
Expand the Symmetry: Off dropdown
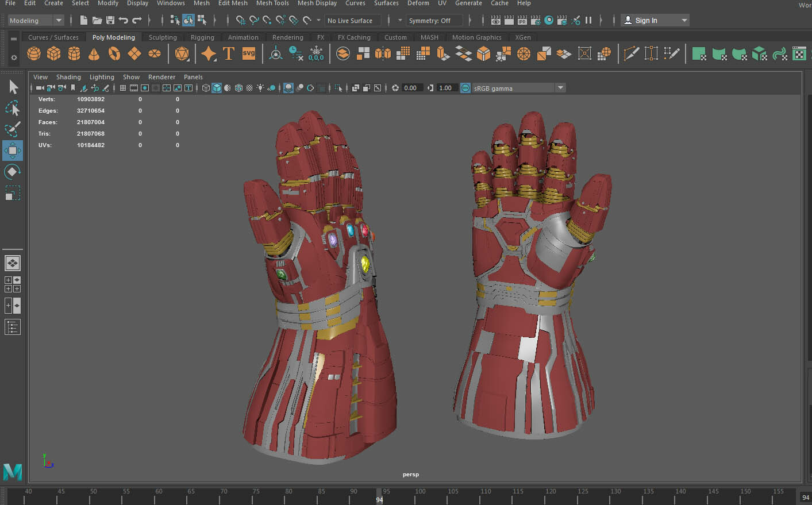[434, 20]
